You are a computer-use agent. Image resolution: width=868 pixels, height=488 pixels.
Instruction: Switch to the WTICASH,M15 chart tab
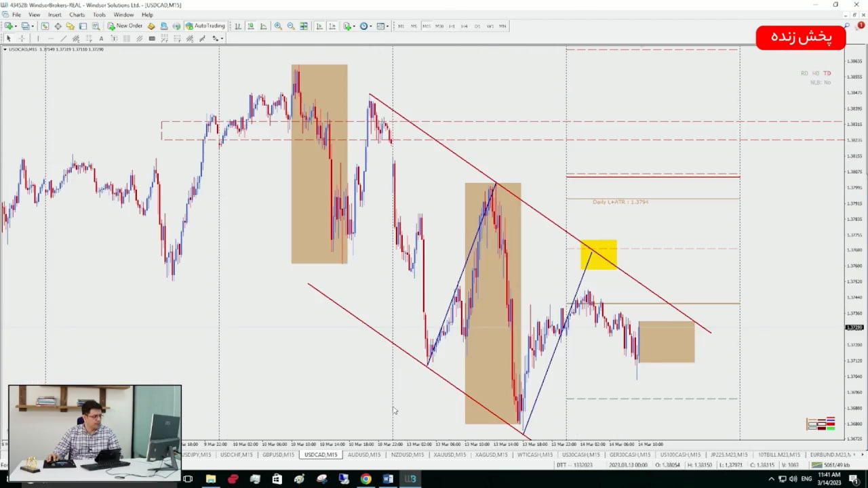536,455
